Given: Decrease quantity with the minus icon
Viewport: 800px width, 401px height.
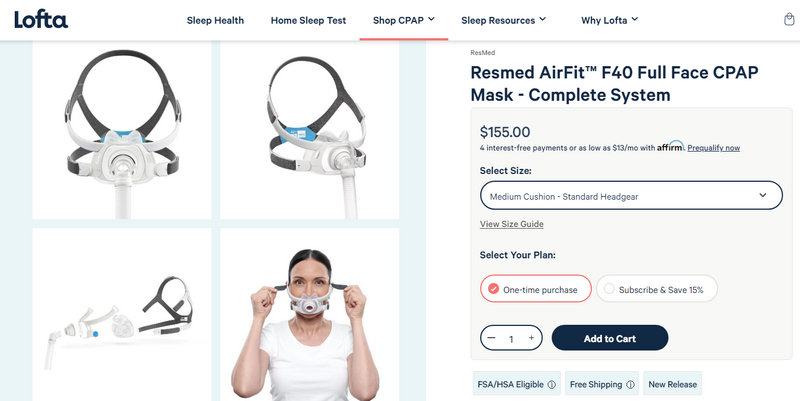Looking at the screenshot, I should pos(491,338).
